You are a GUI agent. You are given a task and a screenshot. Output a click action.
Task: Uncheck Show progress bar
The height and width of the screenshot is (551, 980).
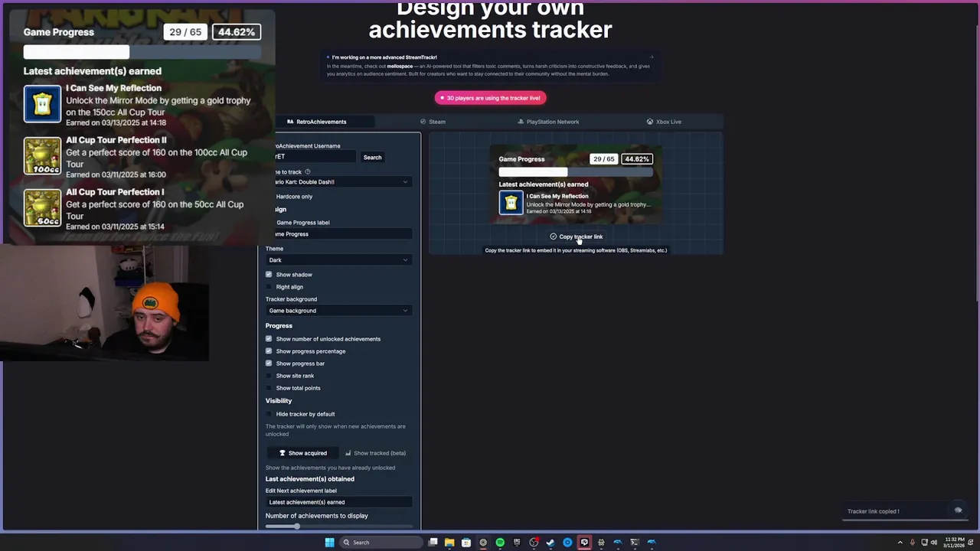click(269, 364)
